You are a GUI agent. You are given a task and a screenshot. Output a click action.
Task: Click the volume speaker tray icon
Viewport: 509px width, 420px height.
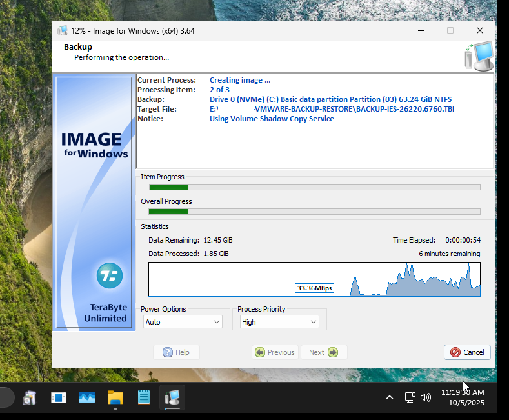click(x=426, y=397)
